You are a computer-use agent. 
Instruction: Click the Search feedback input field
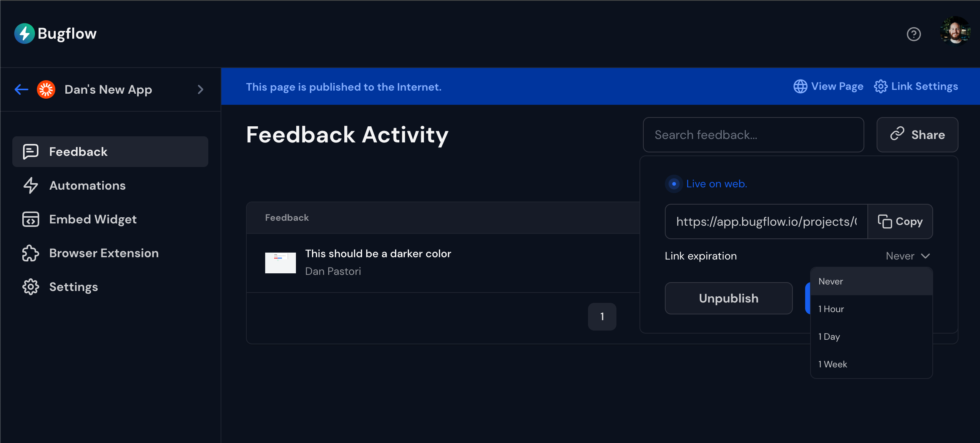coord(753,135)
